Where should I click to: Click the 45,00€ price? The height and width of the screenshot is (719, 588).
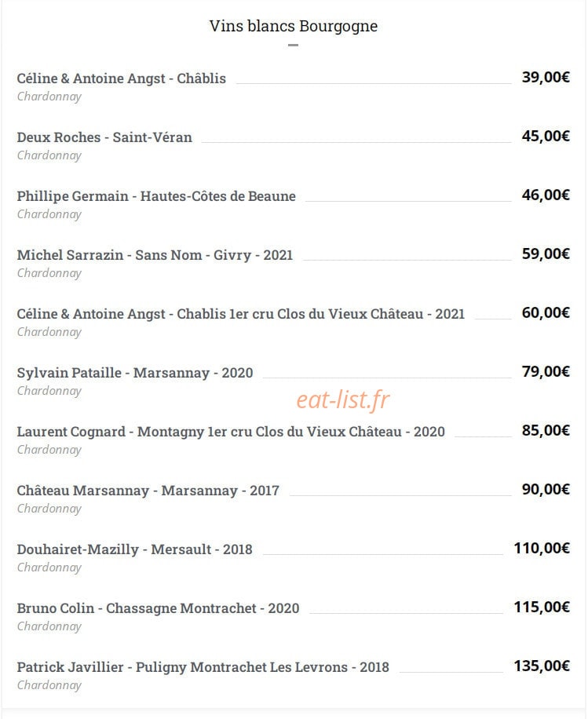click(x=546, y=136)
